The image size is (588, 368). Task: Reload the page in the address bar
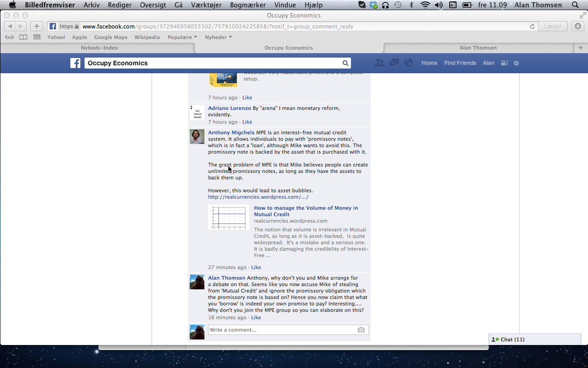532,26
